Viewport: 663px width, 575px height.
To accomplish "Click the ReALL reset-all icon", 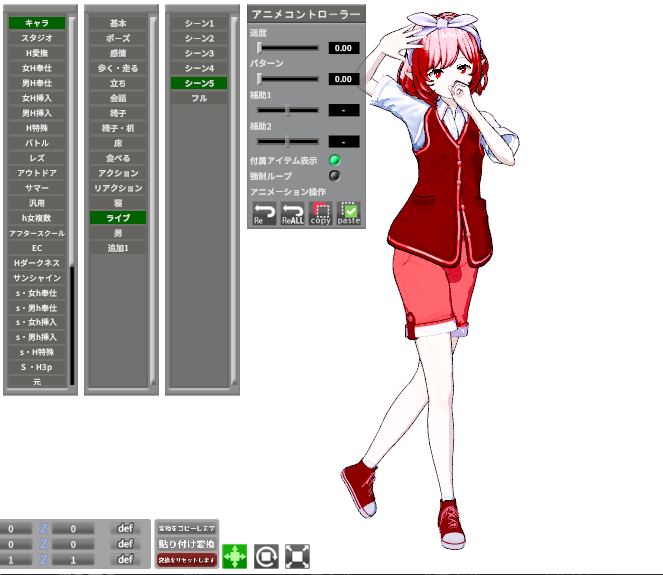I will click(x=292, y=213).
